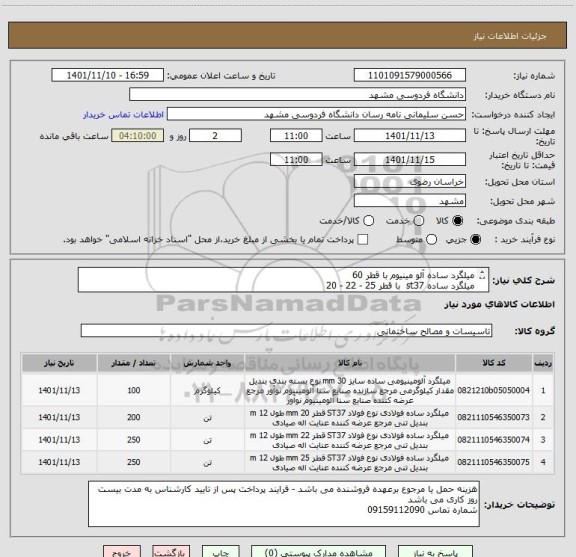Screen dimensions: 576x557
Task: Click the remaining time field 04:10:00
Action: (138, 136)
